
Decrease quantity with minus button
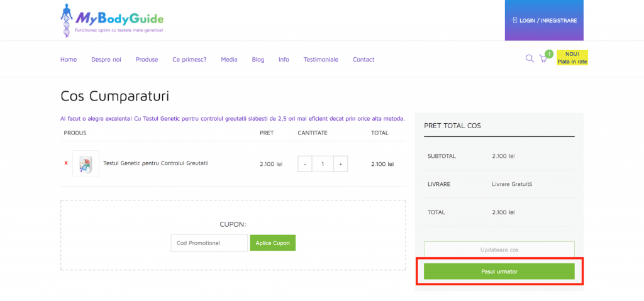pos(305,164)
